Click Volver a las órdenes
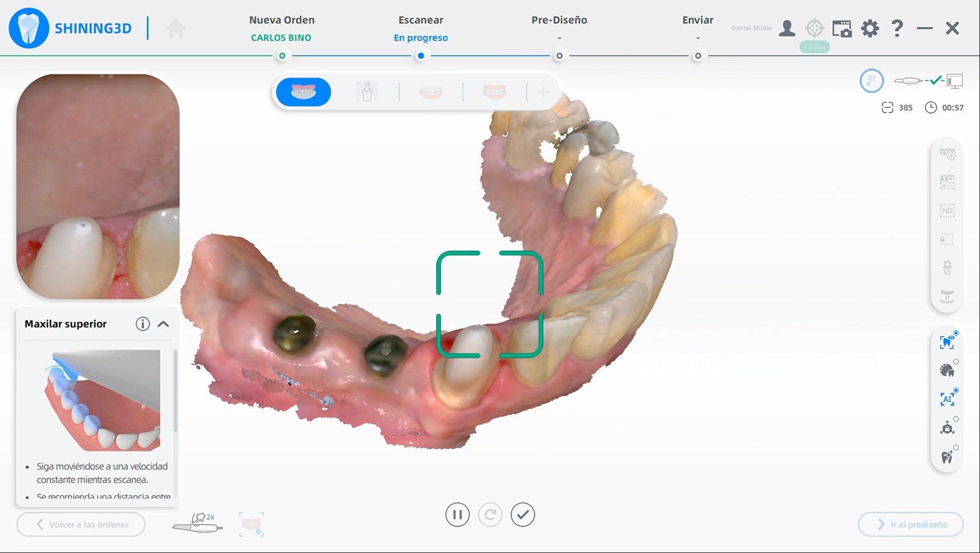Viewport: 980px width, 553px height. pos(81,525)
